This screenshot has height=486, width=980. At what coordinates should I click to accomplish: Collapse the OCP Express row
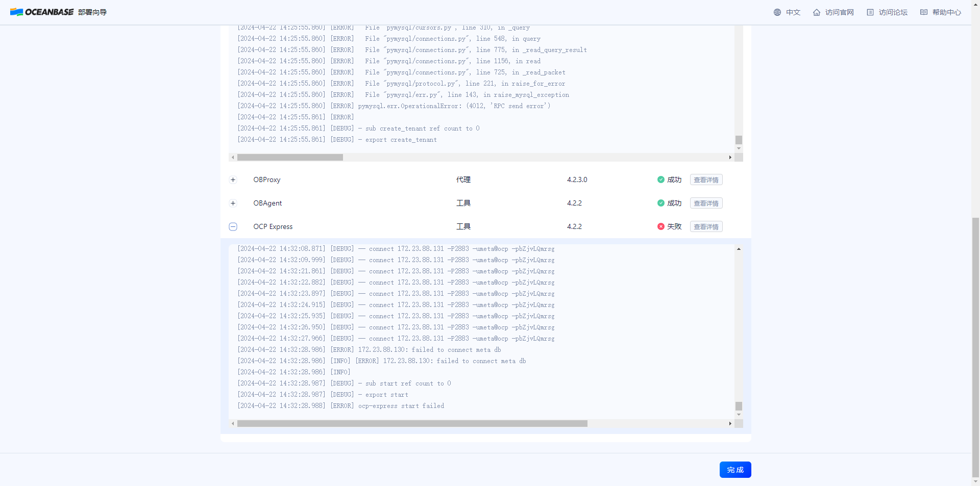pyautogui.click(x=233, y=226)
